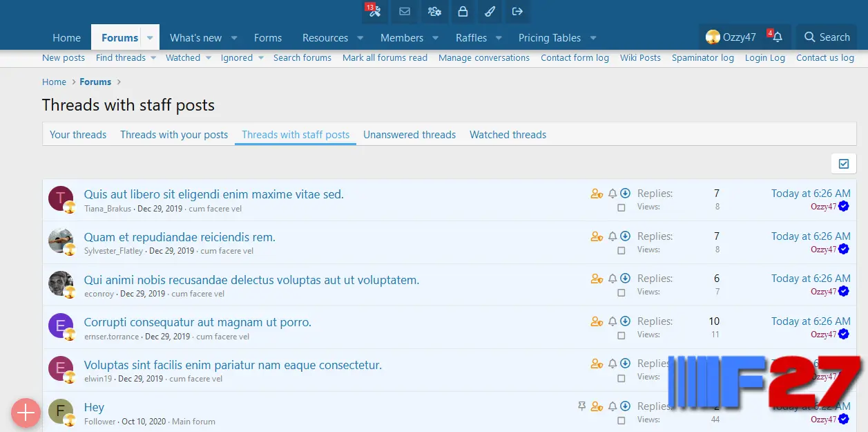Tick the checkbox on 'Quis aut libero' thread

pyautogui.click(x=621, y=207)
